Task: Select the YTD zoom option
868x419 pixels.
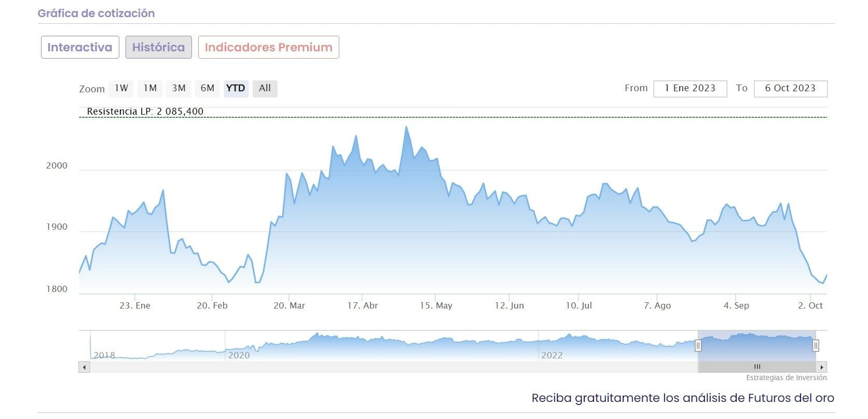Action: pyautogui.click(x=236, y=88)
